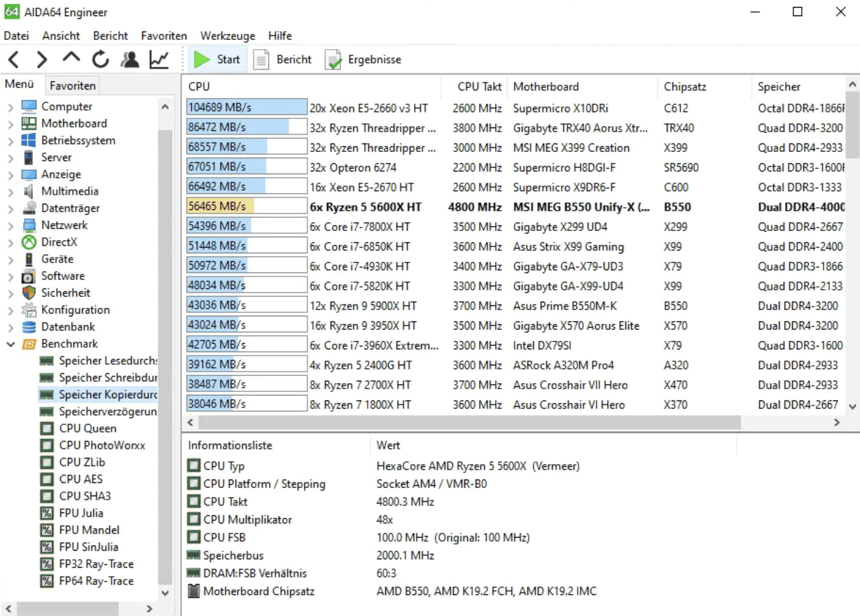The height and width of the screenshot is (616, 860).
Task: Select the FP32 Ray-Trace benchmark
Action: pyautogui.click(x=87, y=563)
